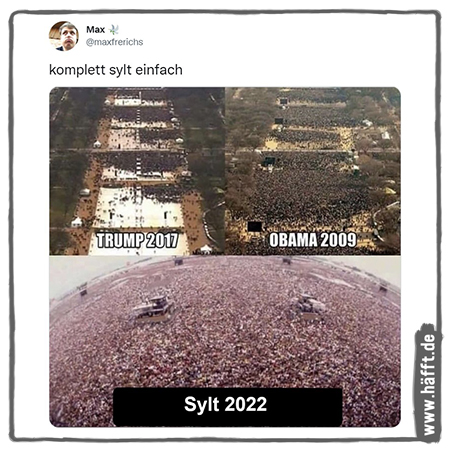450x450 pixels.
Task: Click the white tent right of TRUMP 2017 label
Action: (x=206, y=249)
